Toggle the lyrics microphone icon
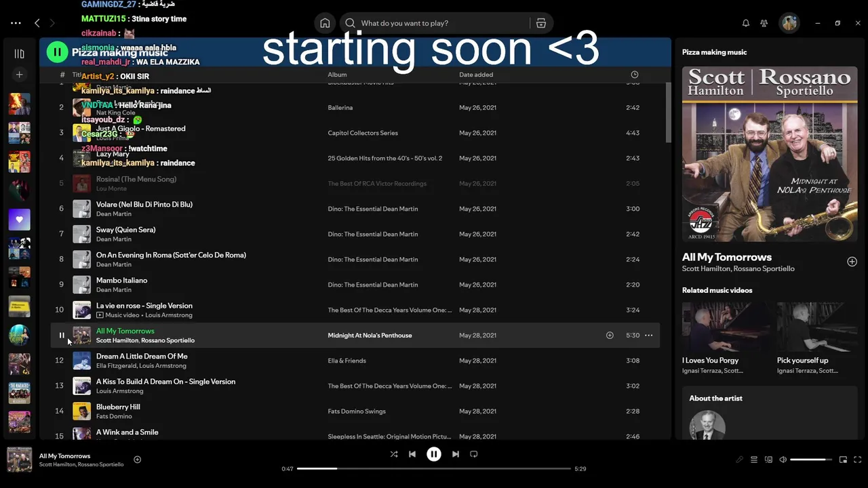 [740, 460]
